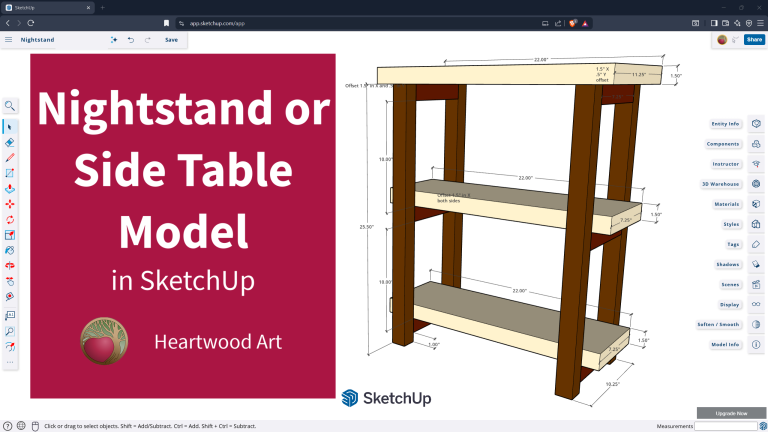This screenshot has height=432, width=768.
Task: Focus the Measurements input box
Action: 725,426
